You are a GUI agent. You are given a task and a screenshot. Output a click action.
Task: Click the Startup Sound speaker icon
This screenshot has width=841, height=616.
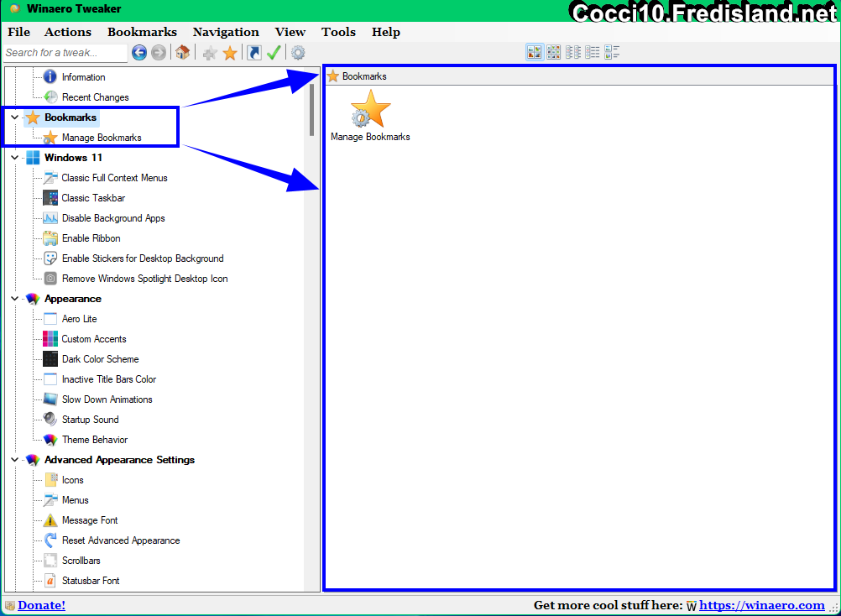tap(50, 420)
